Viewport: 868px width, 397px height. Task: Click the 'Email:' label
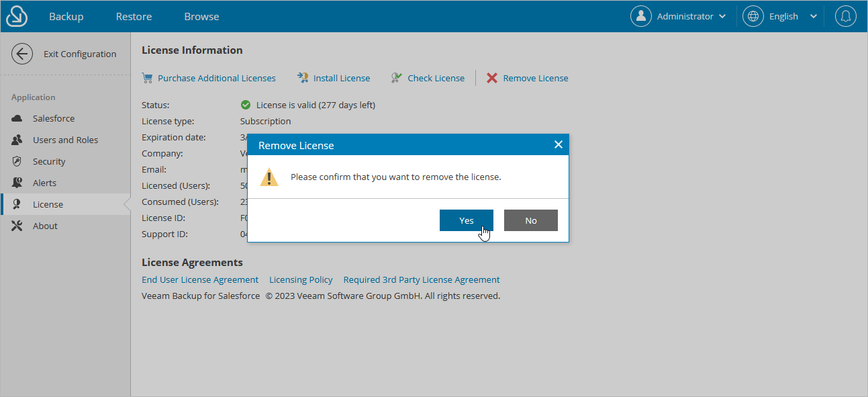pyautogui.click(x=154, y=169)
